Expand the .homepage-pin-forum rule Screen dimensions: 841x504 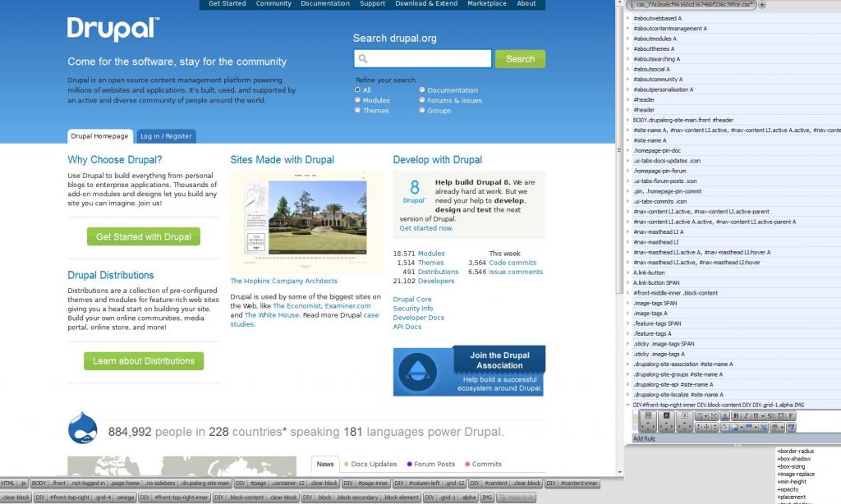tap(628, 171)
